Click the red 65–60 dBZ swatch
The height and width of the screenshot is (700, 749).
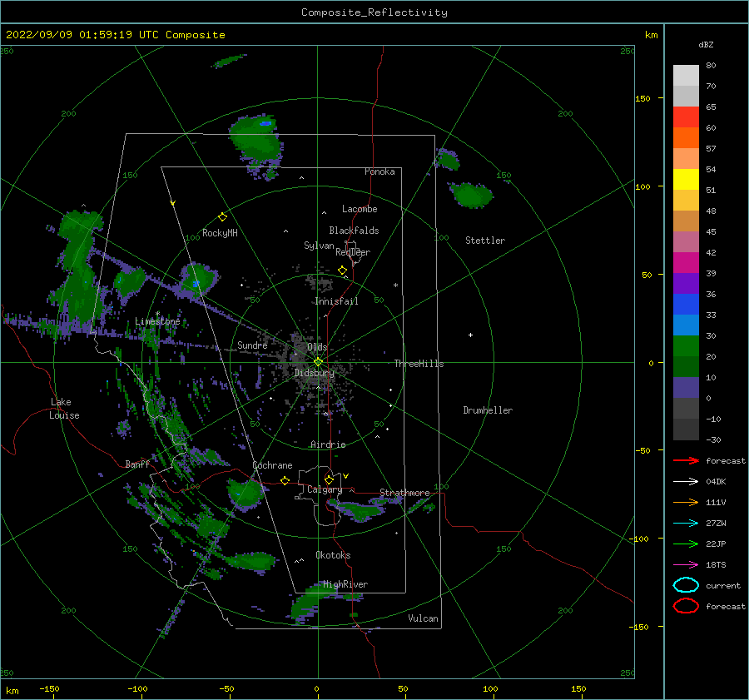tap(686, 117)
